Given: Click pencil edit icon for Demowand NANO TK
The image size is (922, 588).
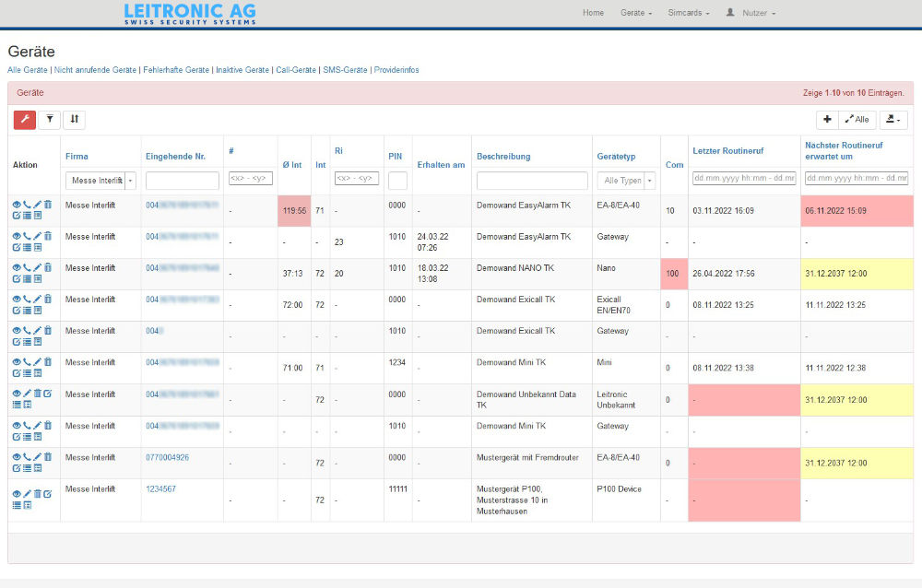Looking at the screenshot, I should click(x=38, y=268).
